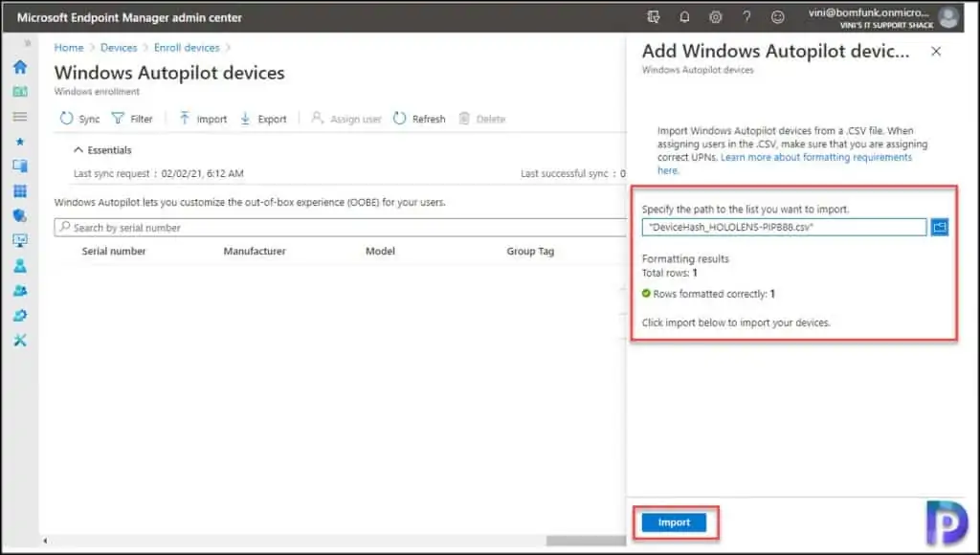Image resolution: width=980 pixels, height=555 pixels.
Task: Open help question mark icon
Action: pos(746,17)
